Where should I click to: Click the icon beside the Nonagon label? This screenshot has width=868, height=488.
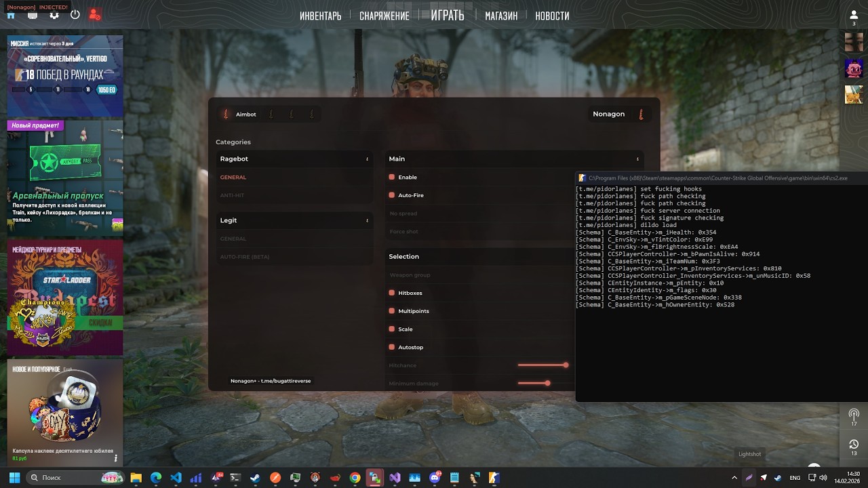pyautogui.click(x=641, y=114)
